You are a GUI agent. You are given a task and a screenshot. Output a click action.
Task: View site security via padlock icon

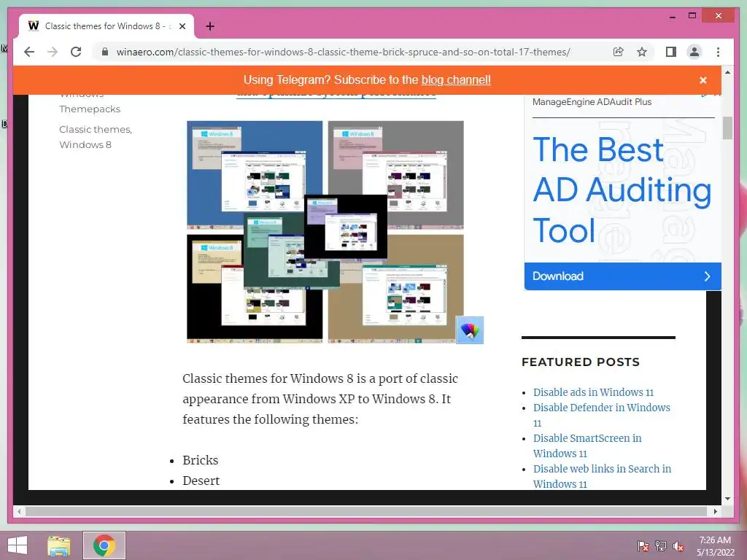[105, 52]
